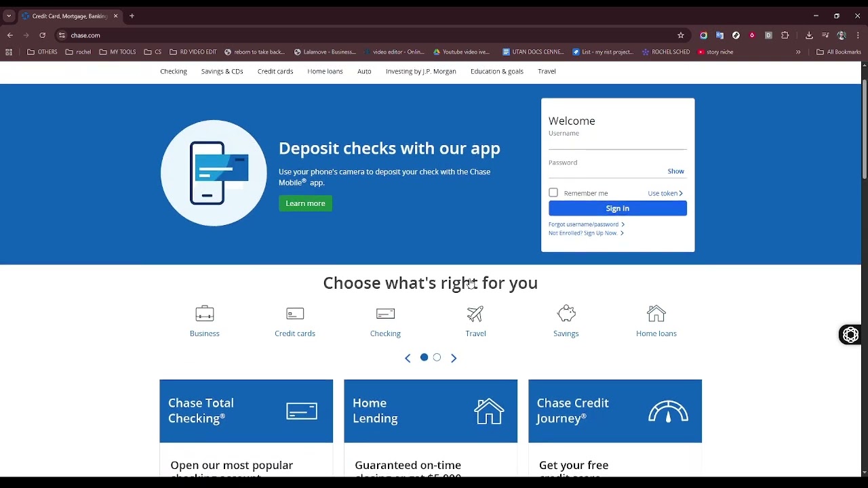Open the Savings piggy bank icon
Viewport: 868px width, 488px height.
pos(566,314)
